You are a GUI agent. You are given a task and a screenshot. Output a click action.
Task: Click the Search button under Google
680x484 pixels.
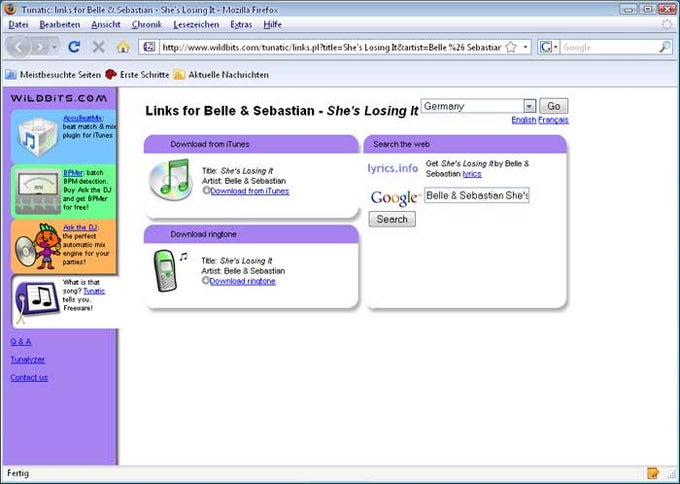[392, 219]
